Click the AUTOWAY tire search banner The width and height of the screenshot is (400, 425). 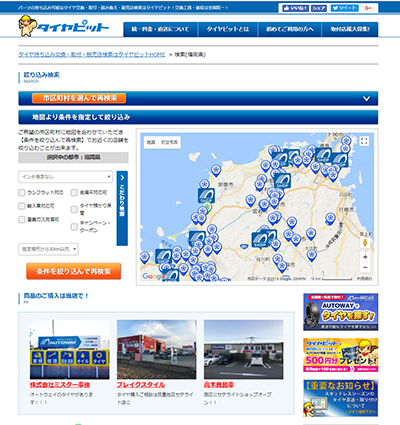[x=341, y=312]
